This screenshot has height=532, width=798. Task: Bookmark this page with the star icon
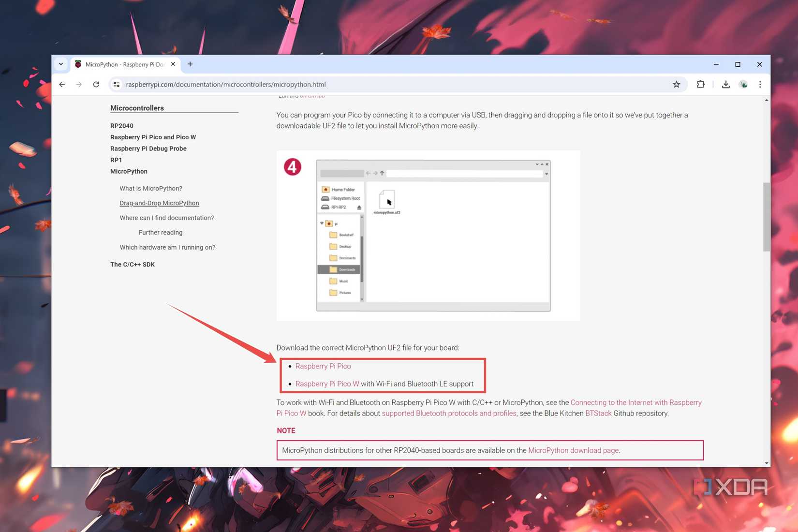click(x=676, y=84)
